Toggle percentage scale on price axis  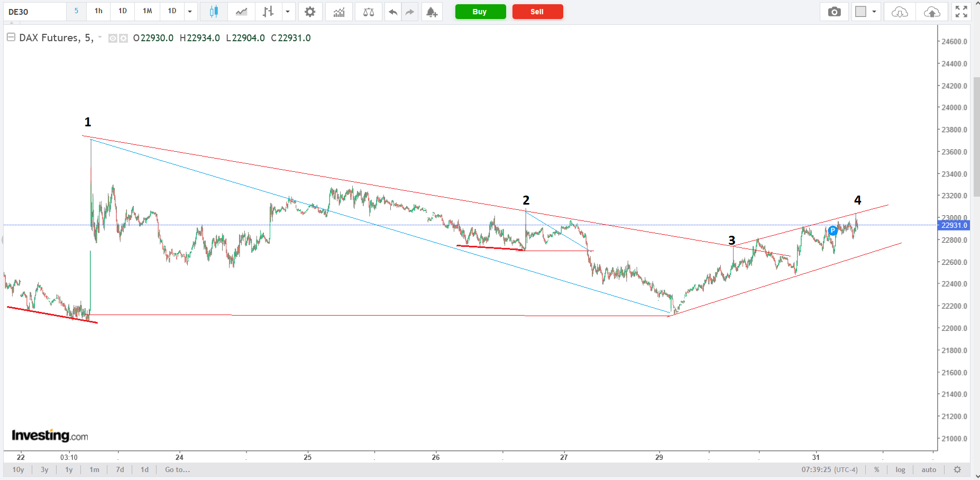pos(876,469)
